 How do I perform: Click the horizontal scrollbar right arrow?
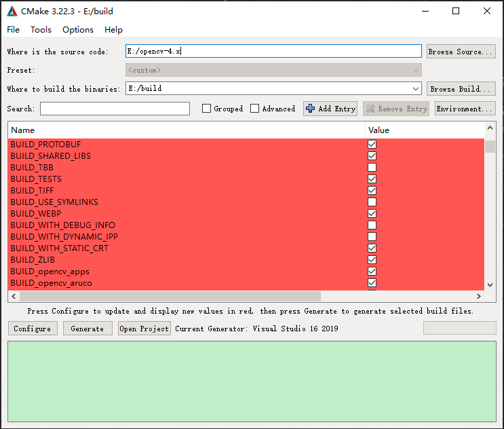pyautogui.click(x=479, y=296)
